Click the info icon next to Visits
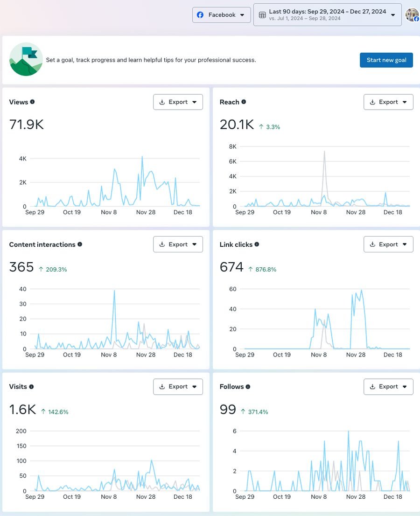The height and width of the screenshot is (516, 420). pos(31,387)
